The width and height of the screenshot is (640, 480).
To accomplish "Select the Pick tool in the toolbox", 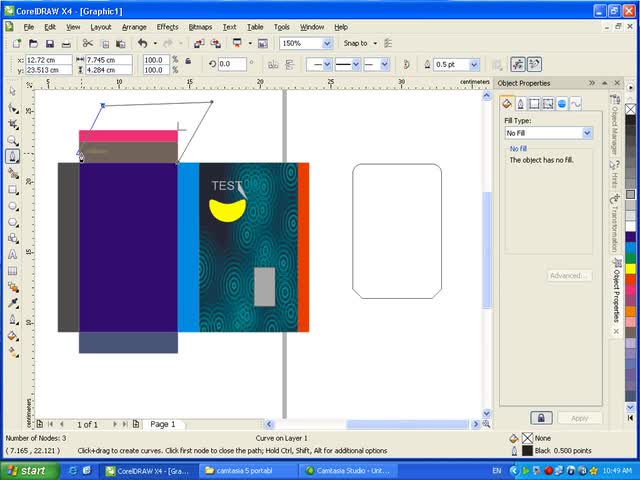I will (13, 90).
